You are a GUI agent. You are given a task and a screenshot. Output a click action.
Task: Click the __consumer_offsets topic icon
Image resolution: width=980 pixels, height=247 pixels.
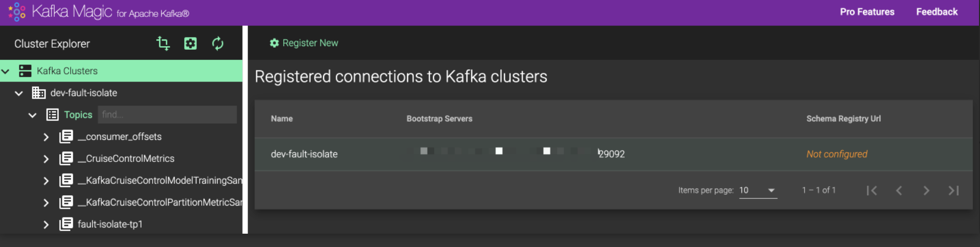point(66,137)
